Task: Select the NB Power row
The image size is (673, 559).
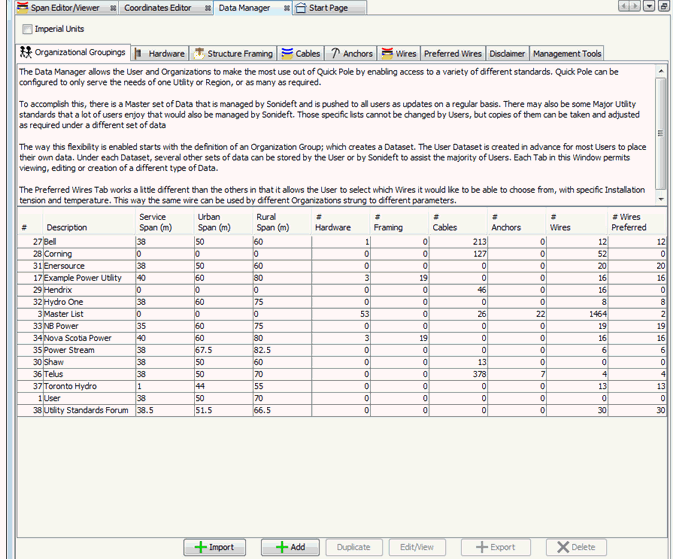Action: pyautogui.click(x=342, y=326)
